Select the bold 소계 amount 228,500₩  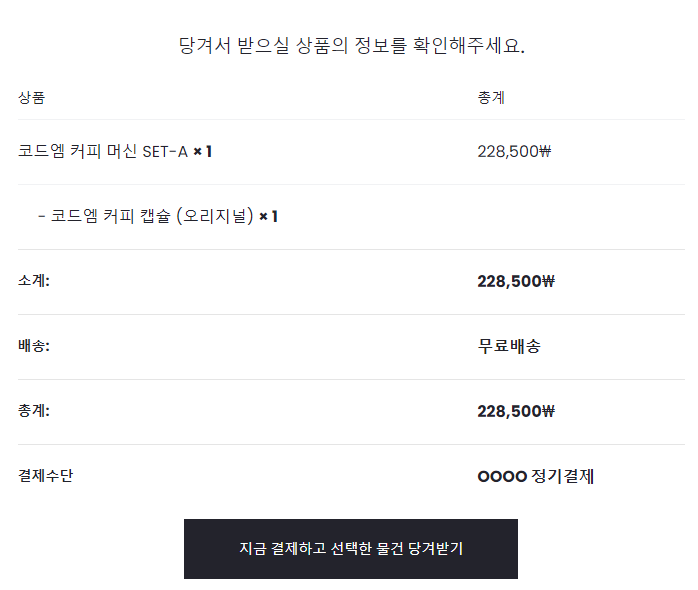click(516, 281)
